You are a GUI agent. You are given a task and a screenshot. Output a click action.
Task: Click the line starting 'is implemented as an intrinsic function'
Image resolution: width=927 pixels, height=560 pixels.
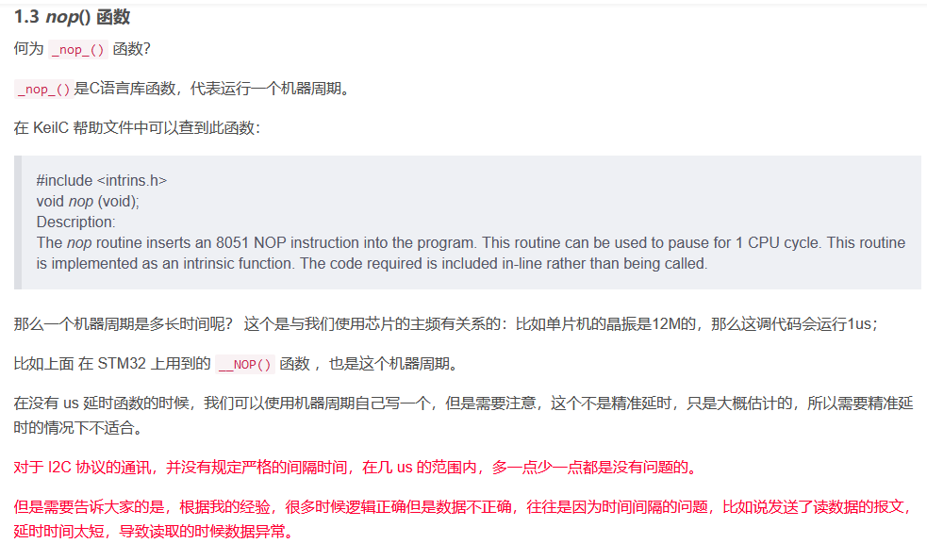[x=372, y=263]
